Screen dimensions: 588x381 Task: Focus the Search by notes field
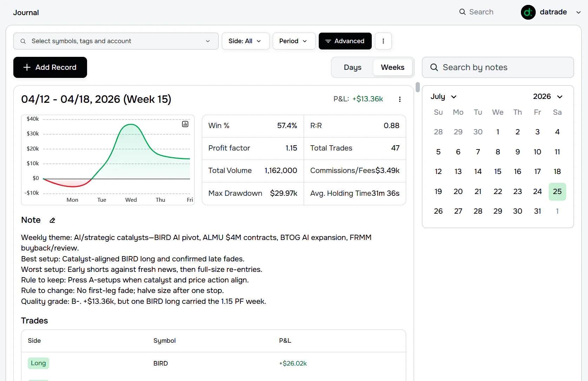[x=498, y=67]
